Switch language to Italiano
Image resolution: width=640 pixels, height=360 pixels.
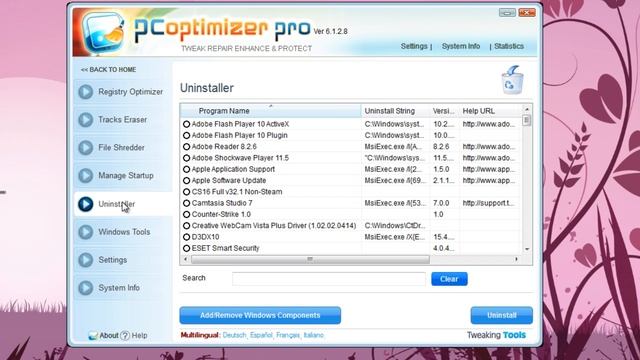313,335
